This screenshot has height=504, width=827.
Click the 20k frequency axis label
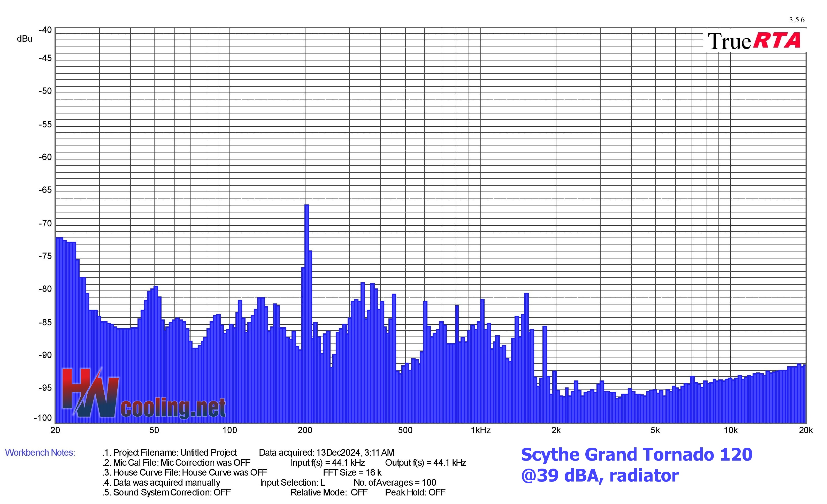[806, 431]
